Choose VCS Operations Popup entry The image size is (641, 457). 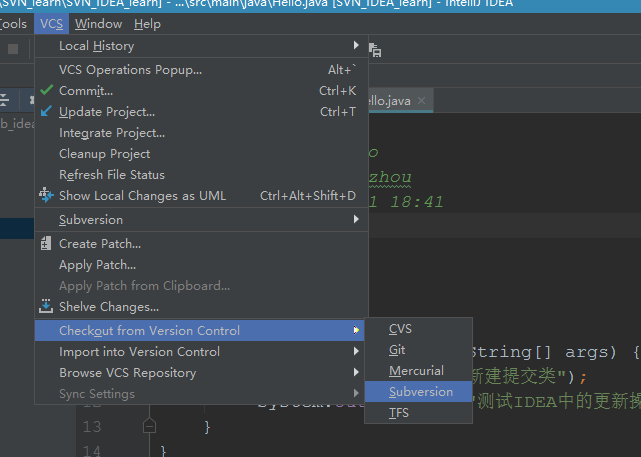coord(202,70)
